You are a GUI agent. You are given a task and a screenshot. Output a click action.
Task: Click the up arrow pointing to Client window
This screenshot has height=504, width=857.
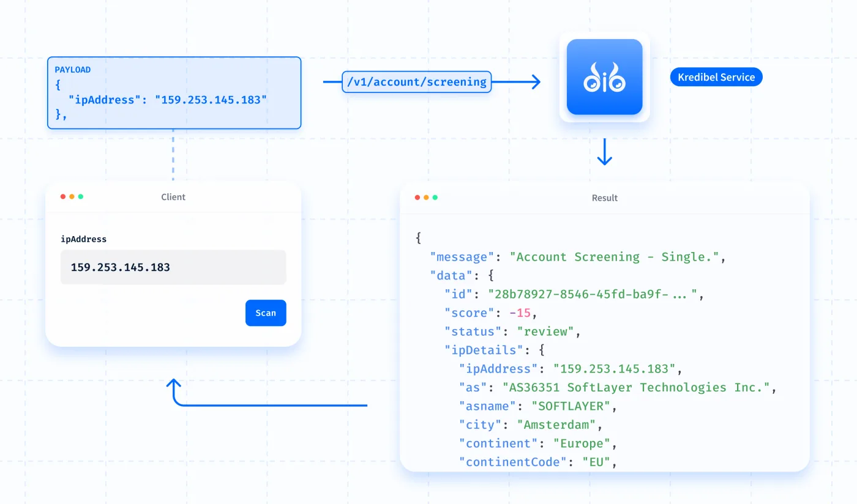click(x=174, y=388)
